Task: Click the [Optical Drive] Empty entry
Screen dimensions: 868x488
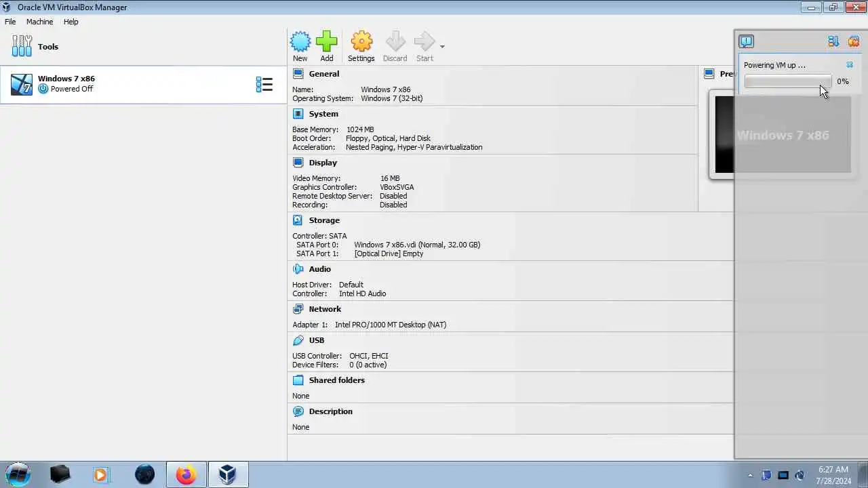Action: click(389, 253)
